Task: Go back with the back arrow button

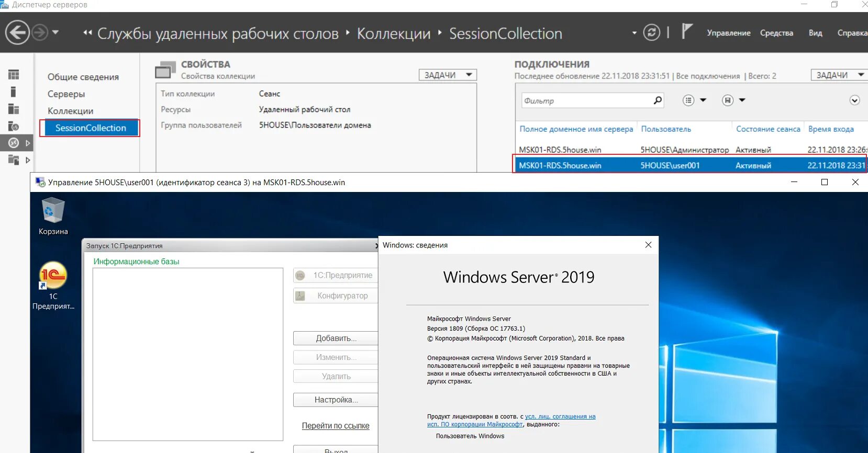Action: point(17,33)
